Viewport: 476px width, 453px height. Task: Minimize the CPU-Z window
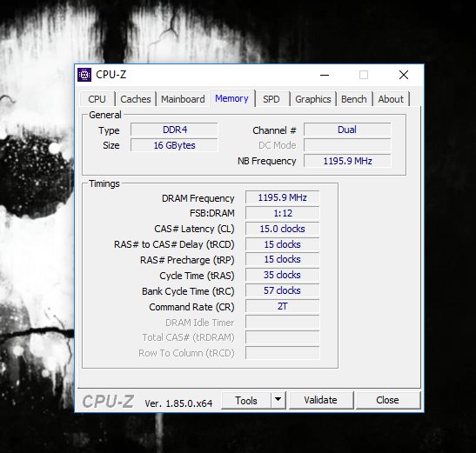pos(325,75)
